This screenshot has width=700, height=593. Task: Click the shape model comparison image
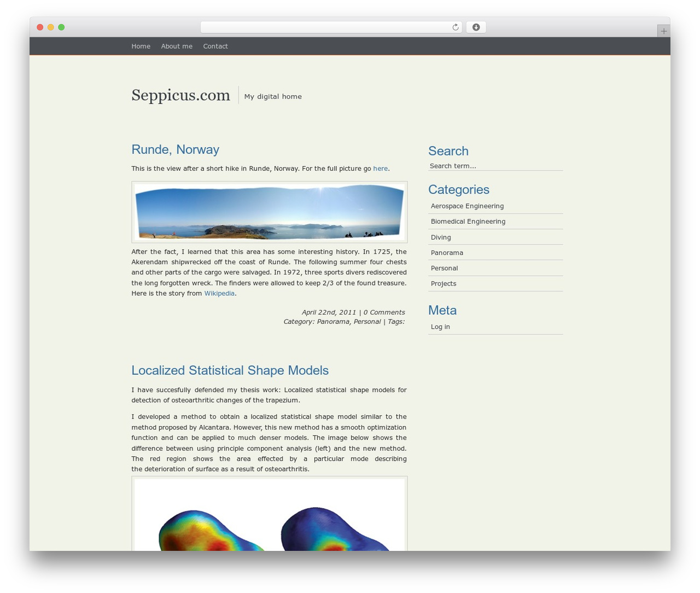(x=270, y=514)
